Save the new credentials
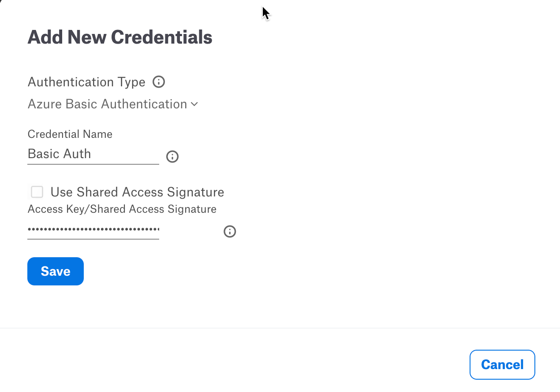Viewport: 560px width, 392px height. pos(56,271)
